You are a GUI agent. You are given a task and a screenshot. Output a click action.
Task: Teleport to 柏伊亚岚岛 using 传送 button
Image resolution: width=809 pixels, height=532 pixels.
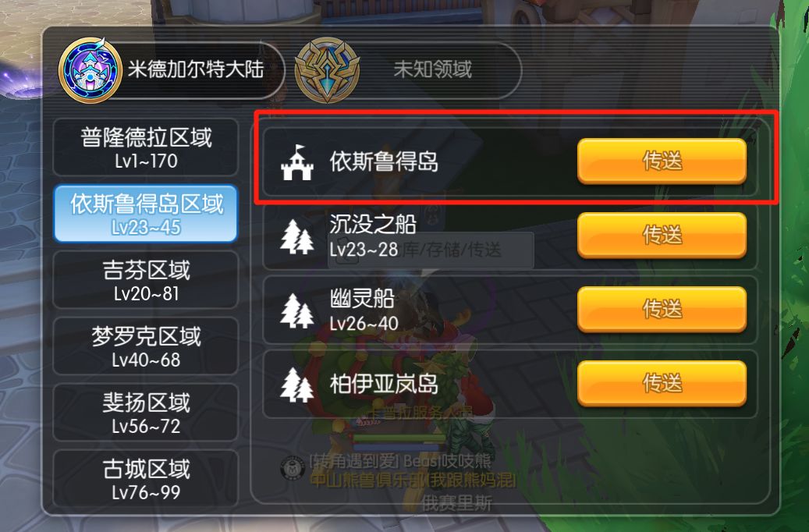tap(662, 383)
